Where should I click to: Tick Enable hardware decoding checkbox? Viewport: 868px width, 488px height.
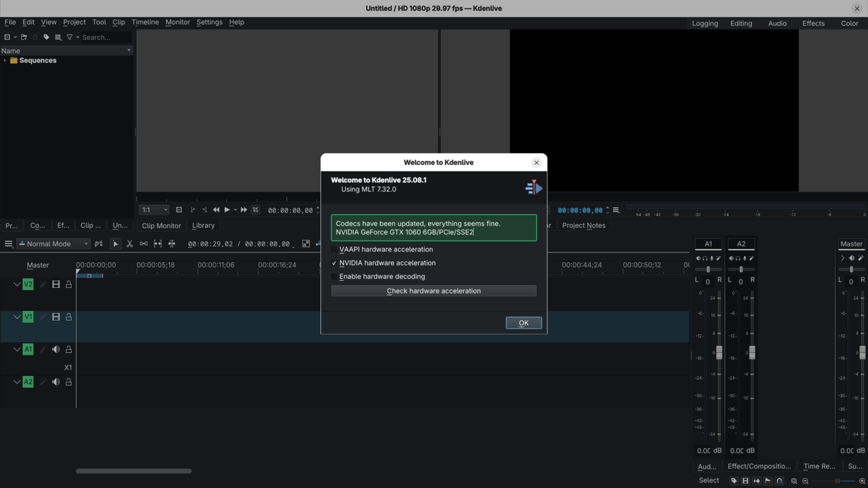click(x=335, y=277)
